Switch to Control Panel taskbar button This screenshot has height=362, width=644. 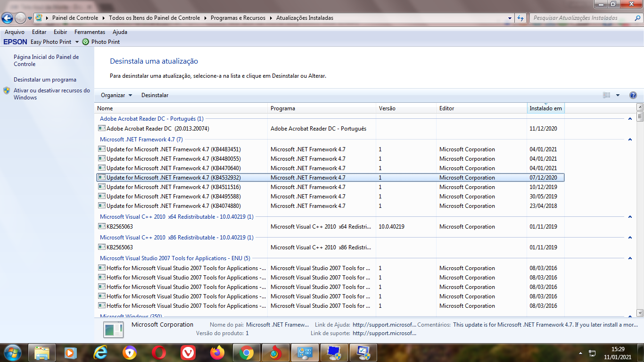point(305,353)
